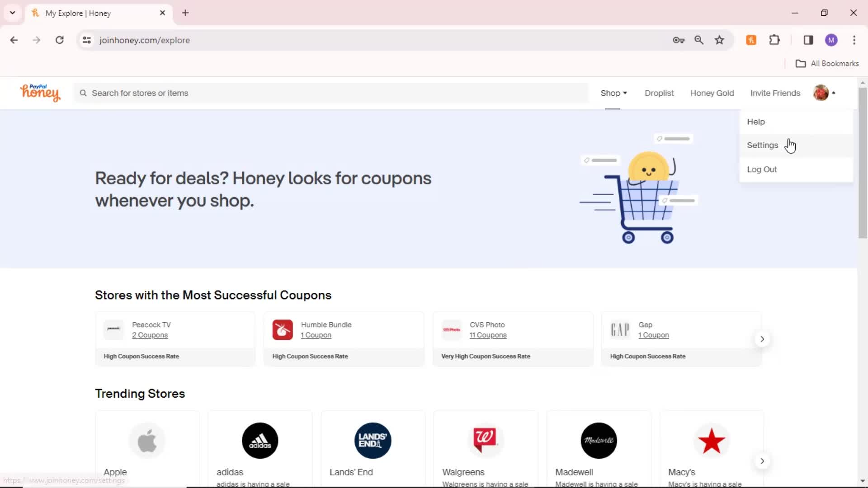Open Invite Friends in the navigation bar
Image resolution: width=868 pixels, height=488 pixels.
pos(775,93)
